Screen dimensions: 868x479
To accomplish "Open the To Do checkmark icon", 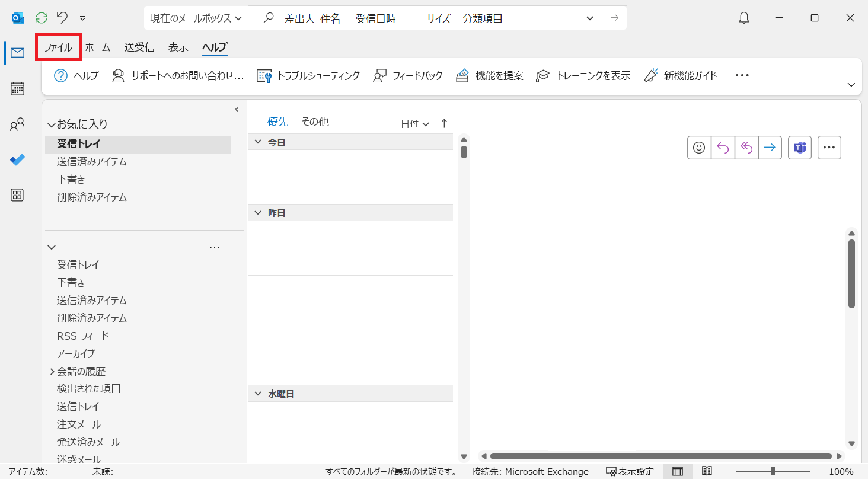I will pyautogui.click(x=17, y=160).
